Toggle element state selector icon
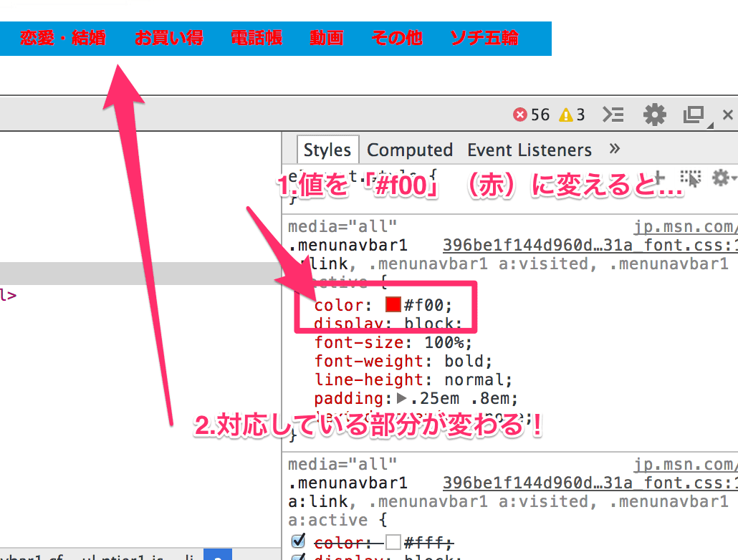The height and width of the screenshot is (560, 738). [691, 178]
